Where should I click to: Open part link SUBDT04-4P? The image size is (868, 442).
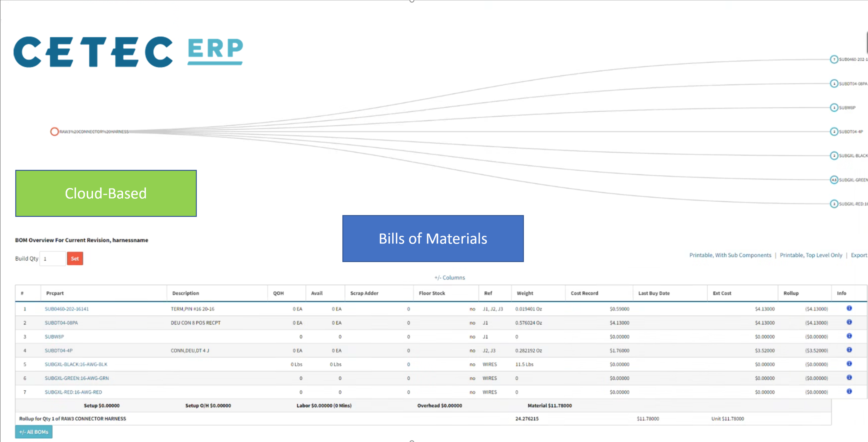pyautogui.click(x=59, y=350)
